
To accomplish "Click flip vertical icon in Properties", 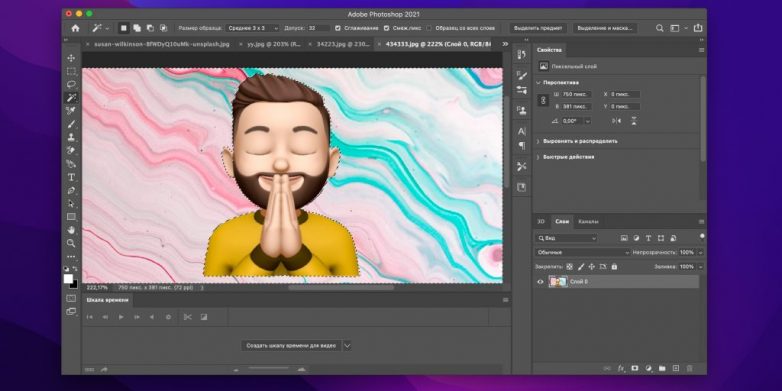I will click(x=633, y=121).
